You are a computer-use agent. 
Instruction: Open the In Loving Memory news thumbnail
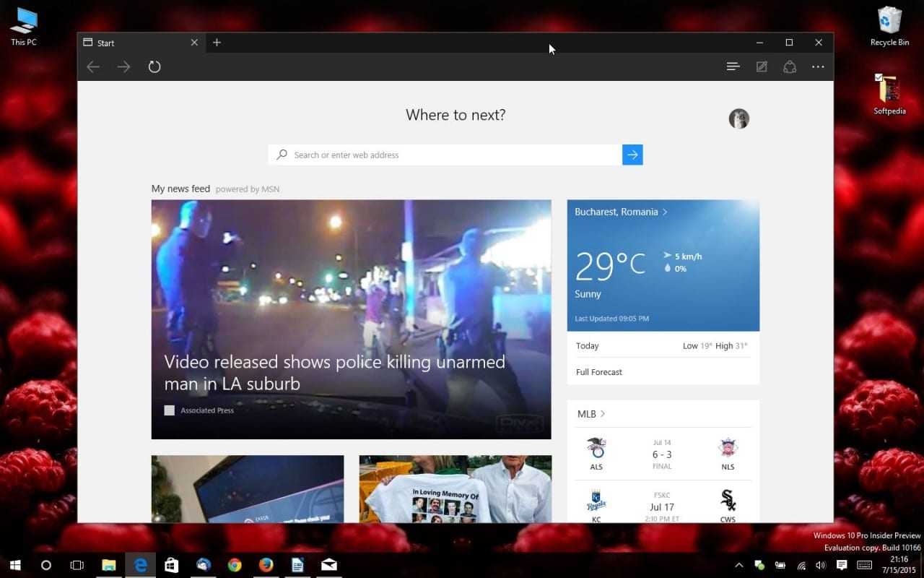click(455, 489)
